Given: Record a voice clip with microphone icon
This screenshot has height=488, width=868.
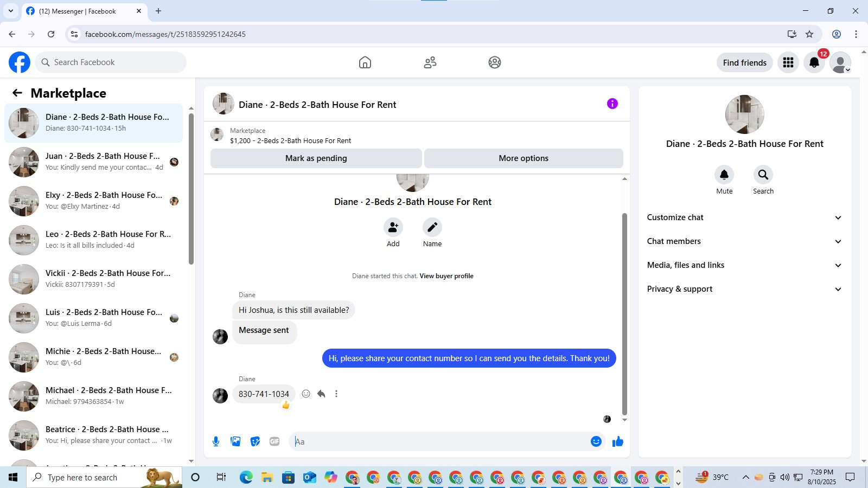Looking at the screenshot, I should (x=216, y=441).
